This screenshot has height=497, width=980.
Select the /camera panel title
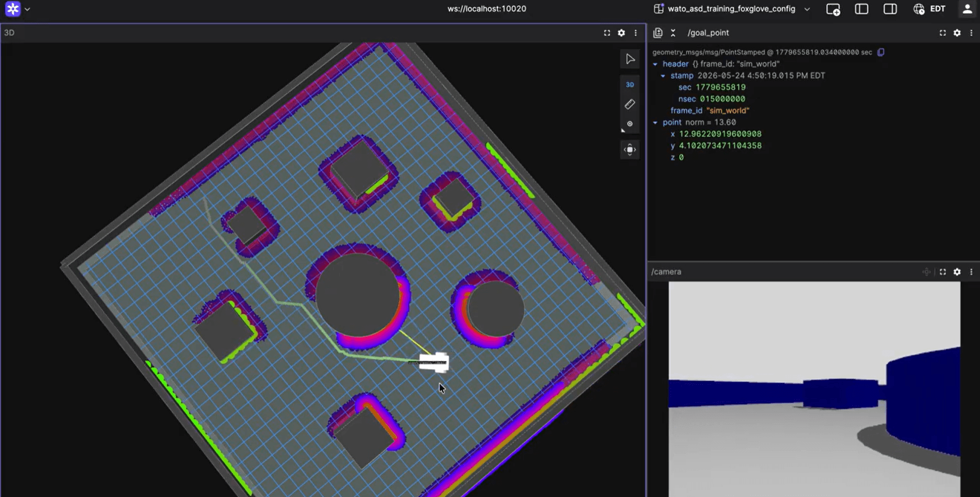click(666, 272)
